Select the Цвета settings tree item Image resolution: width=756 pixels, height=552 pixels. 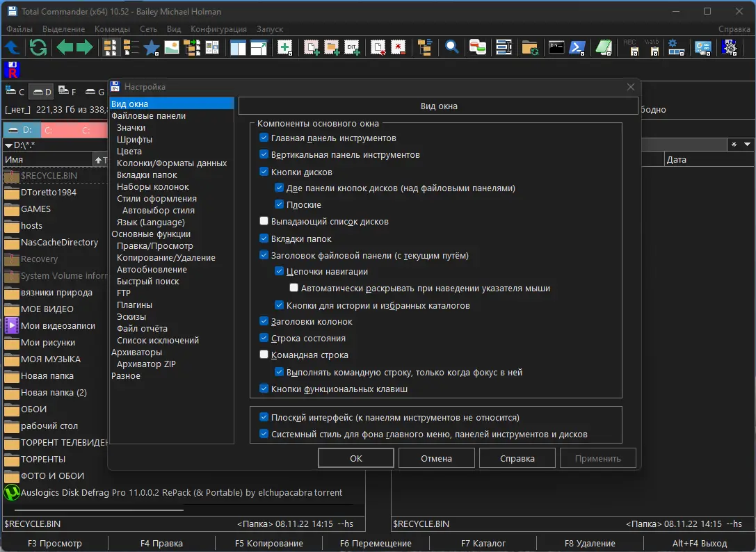[x=129, y=152]
